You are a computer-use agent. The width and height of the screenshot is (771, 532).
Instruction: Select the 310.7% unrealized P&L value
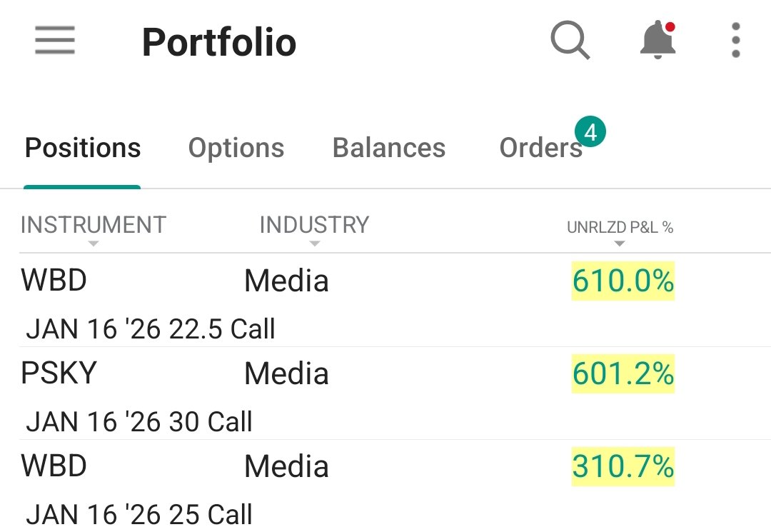coord(623,466)
